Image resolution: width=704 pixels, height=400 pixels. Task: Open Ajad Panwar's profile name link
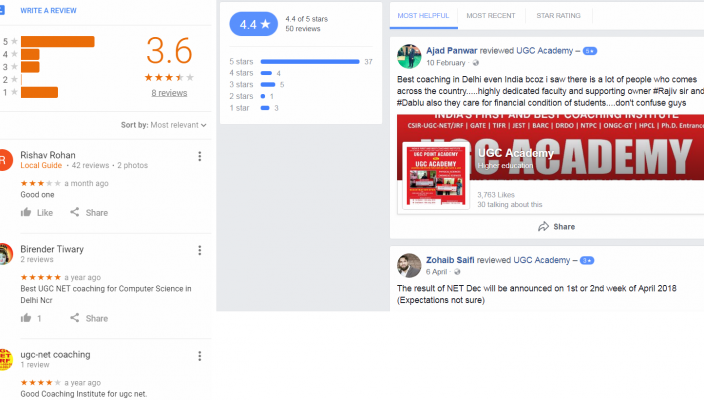(x=452, y=51)
